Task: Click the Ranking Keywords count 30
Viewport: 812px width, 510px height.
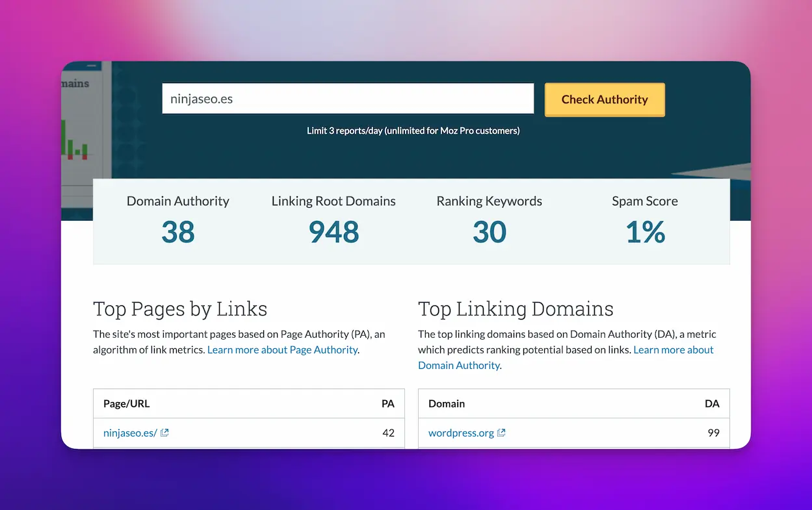Action: (x=489, y=233)
